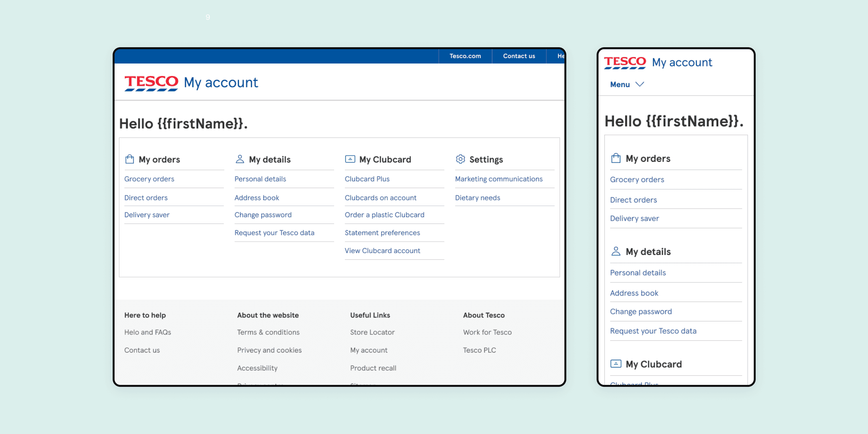This screenshot has height=434, width=868.
Task: Open Personal details in the desktop view
Action: point(260,179)
